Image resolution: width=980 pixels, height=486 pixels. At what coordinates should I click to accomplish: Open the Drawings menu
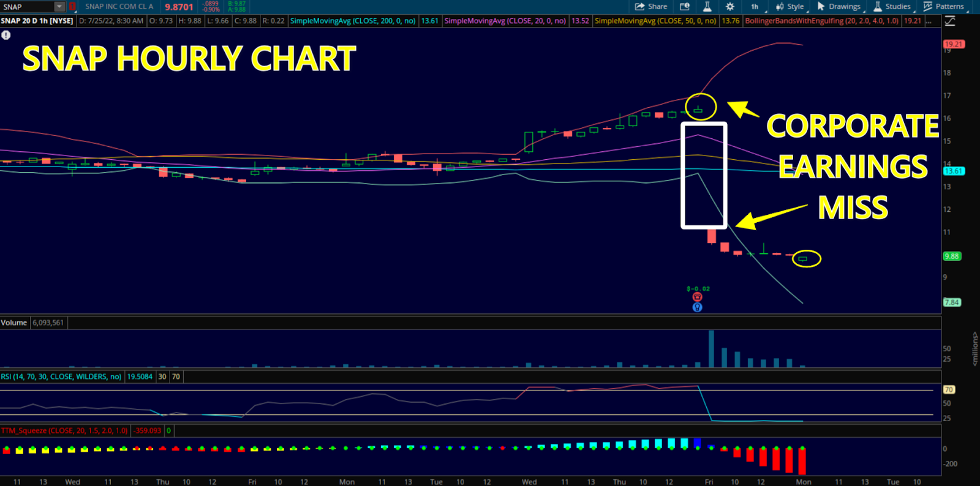coord(840,7)
